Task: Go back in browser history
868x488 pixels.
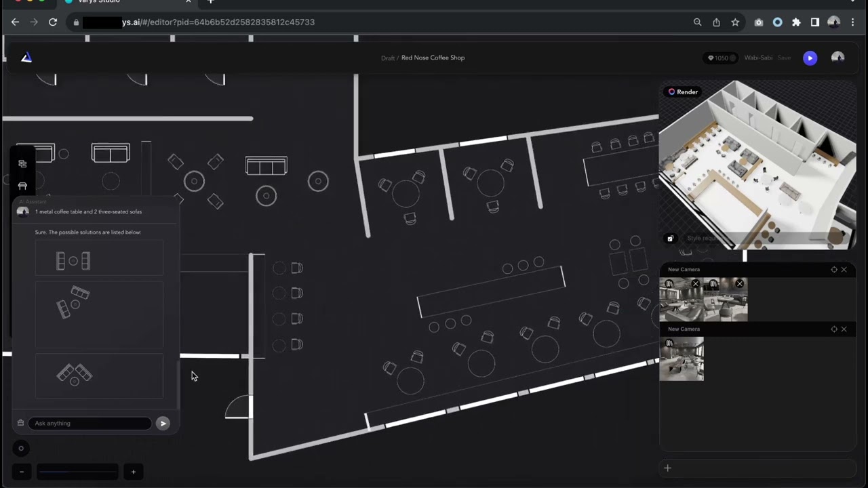Action: (15, 22)
